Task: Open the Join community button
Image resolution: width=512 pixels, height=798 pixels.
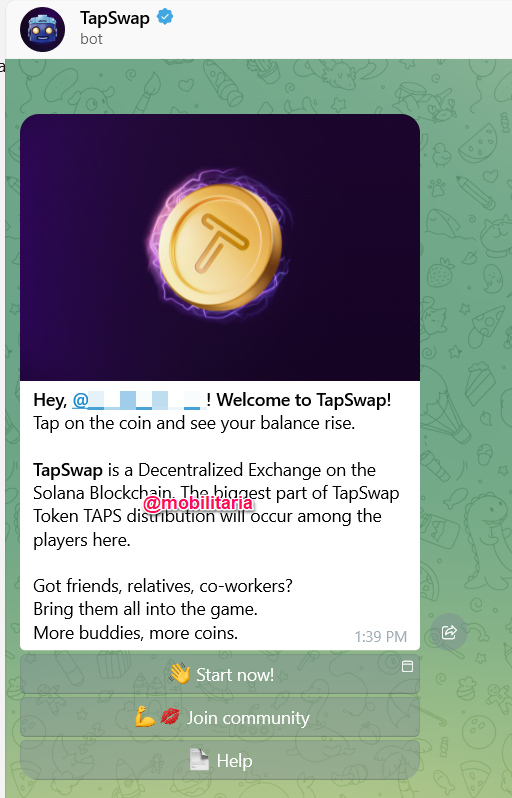Action: tap(220, 717)
